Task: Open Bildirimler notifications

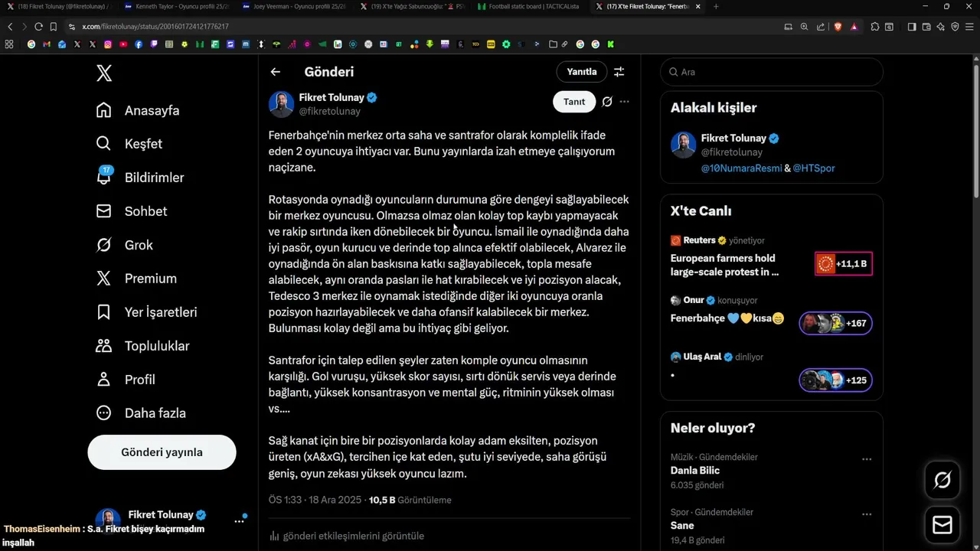Action: (x=139, y=178)
